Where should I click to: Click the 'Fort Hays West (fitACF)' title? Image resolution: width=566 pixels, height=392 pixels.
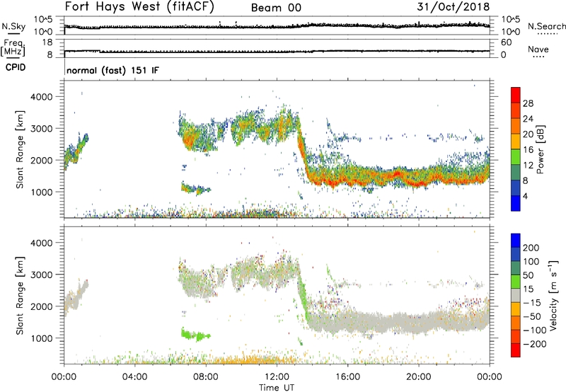(139, 6)
